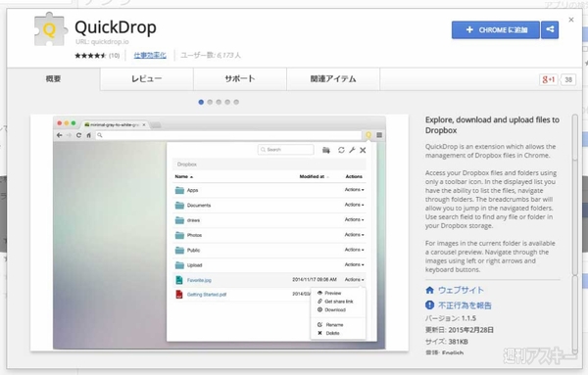This screenshot has width=588, height=375.
Task: Click the Photos folder icon
Action: 179,235
